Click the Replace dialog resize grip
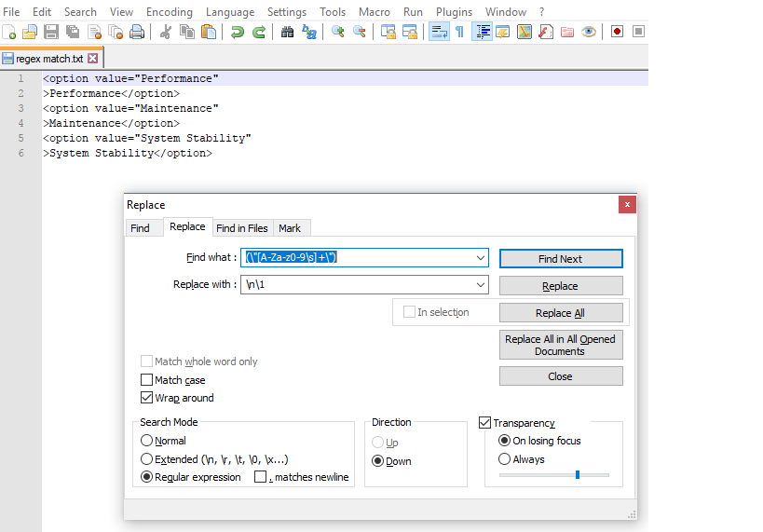 pyautogui.click(x=632, y=514)
